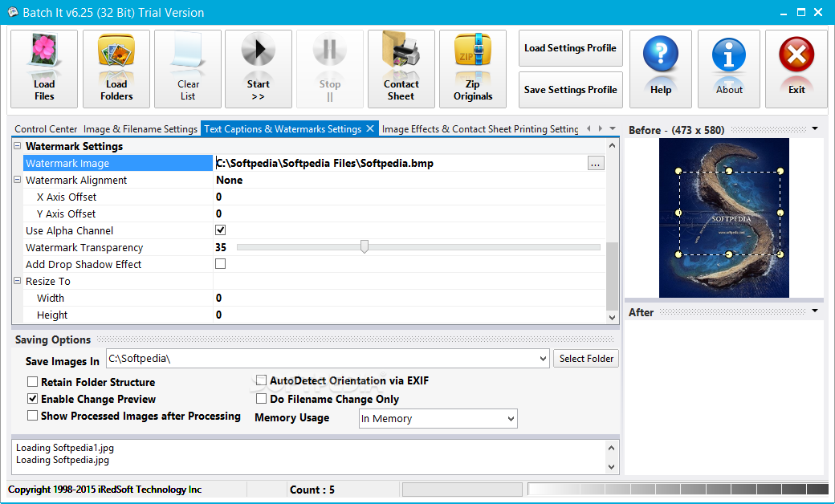Click the Select Folder button
Screen dimensions: 835x504
[586, 359]
